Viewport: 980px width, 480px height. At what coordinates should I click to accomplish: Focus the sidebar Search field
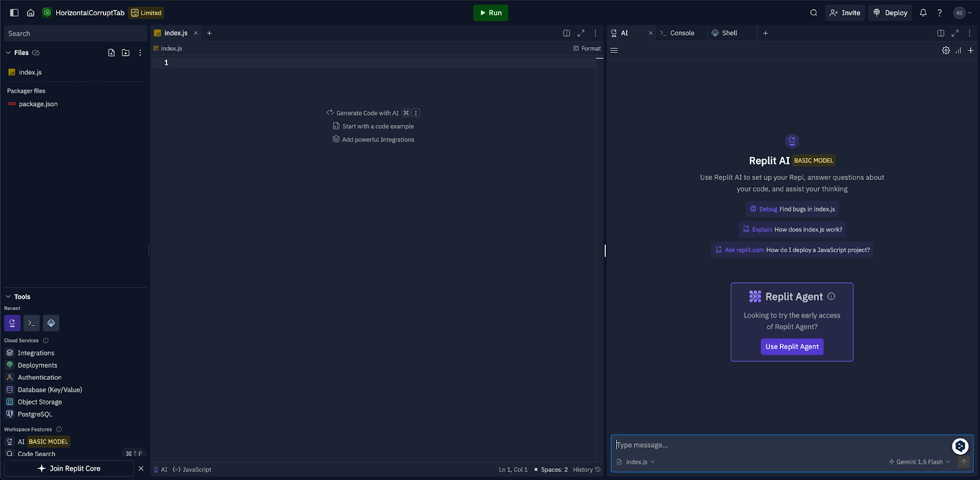coord(75,34)
